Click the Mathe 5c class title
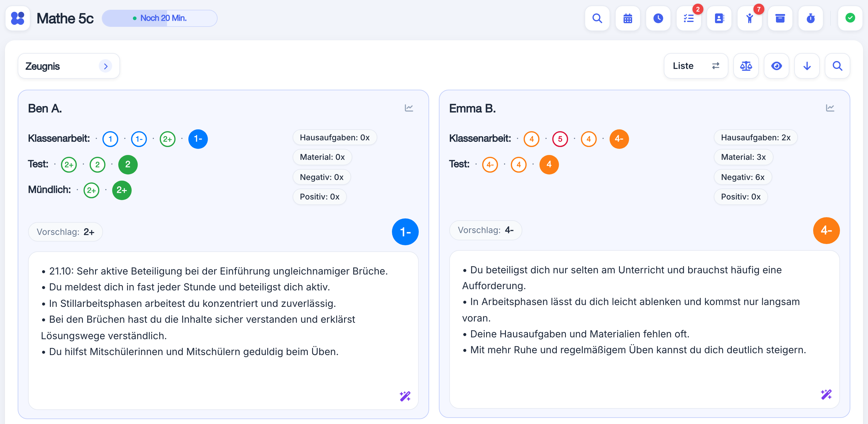The height and width of the screenshot is (424, 868). click(65, 18)
